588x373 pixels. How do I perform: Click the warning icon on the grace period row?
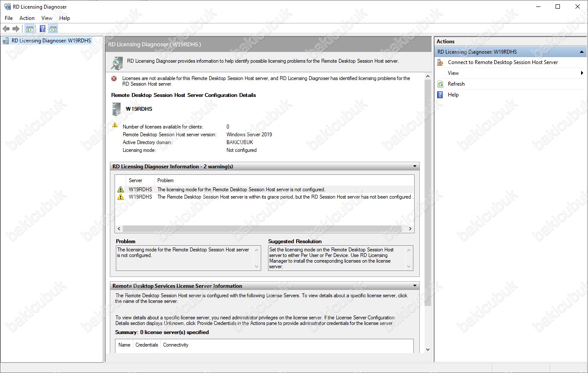121,197
